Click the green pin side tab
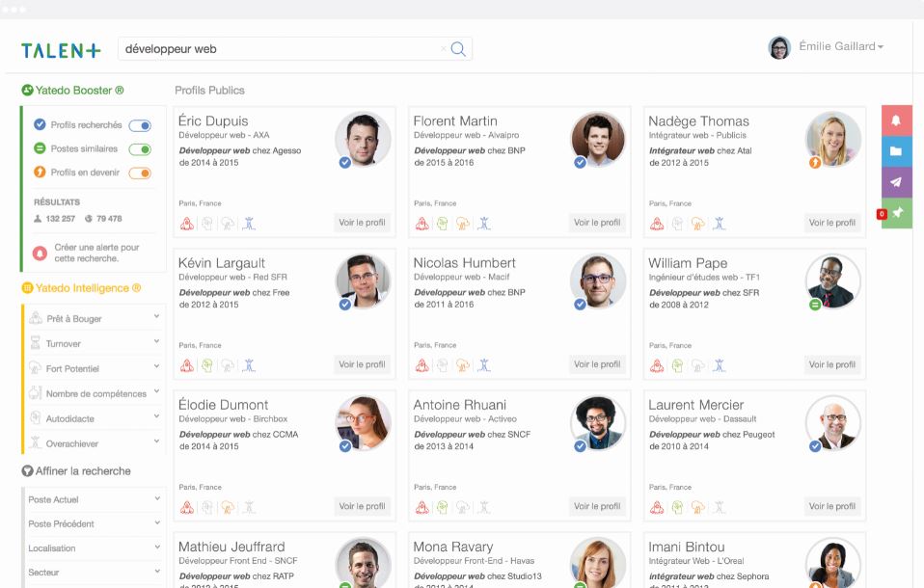The image size is (924, 588). [x=896, y=213]
